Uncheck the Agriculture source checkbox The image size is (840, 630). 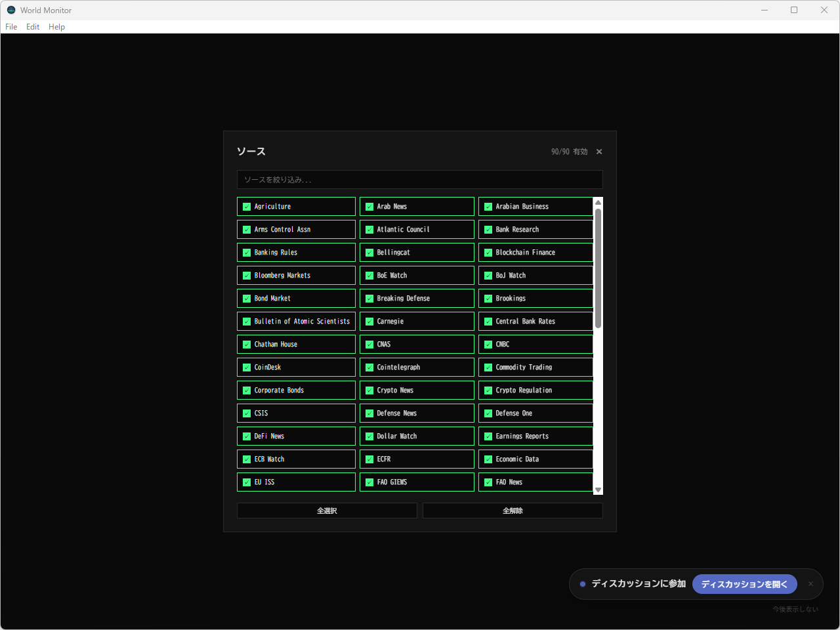click(x=247, y=207)
